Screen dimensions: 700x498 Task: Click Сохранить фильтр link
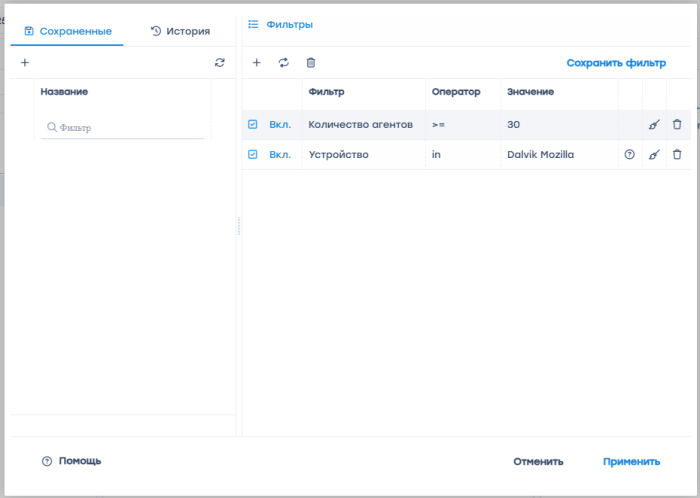pos(616,63)
